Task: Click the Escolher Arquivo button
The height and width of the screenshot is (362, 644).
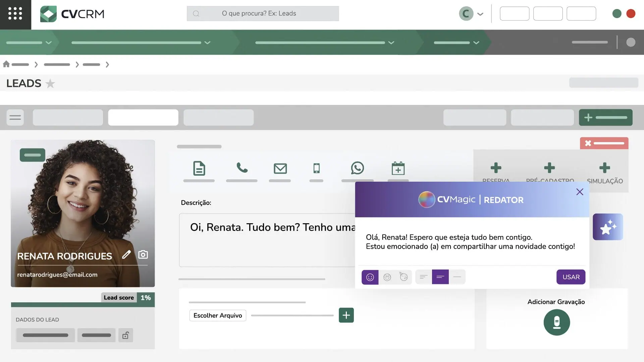Action: point(218,315)
